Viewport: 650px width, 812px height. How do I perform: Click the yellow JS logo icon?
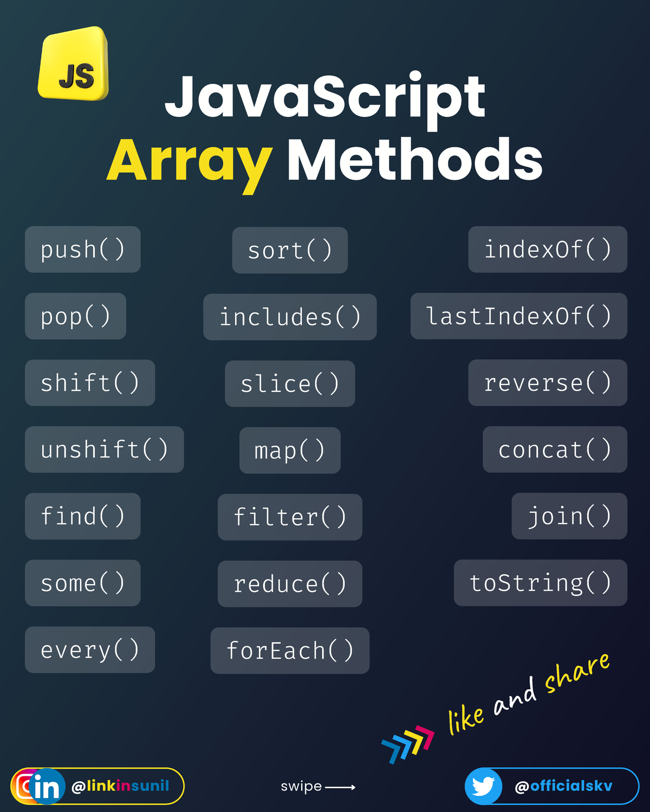tap(74, 64)
